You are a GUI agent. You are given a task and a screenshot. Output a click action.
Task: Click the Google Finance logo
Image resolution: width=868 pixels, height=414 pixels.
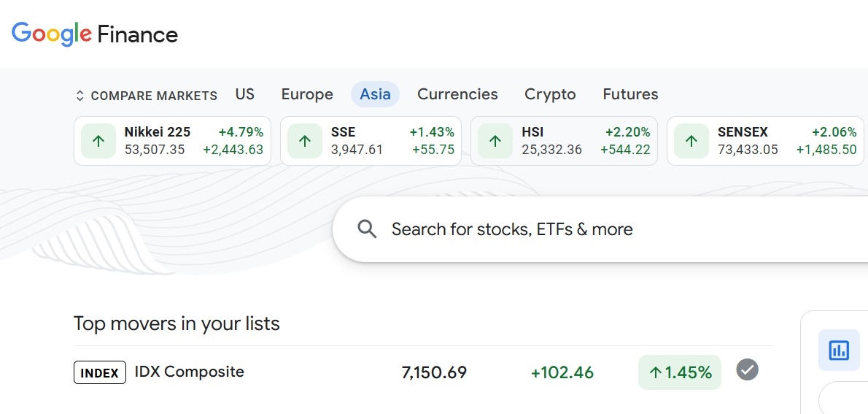[x=95, y=34]
